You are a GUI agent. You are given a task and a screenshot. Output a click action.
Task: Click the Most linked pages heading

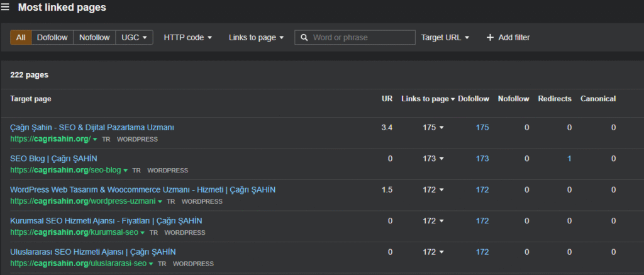62,8
